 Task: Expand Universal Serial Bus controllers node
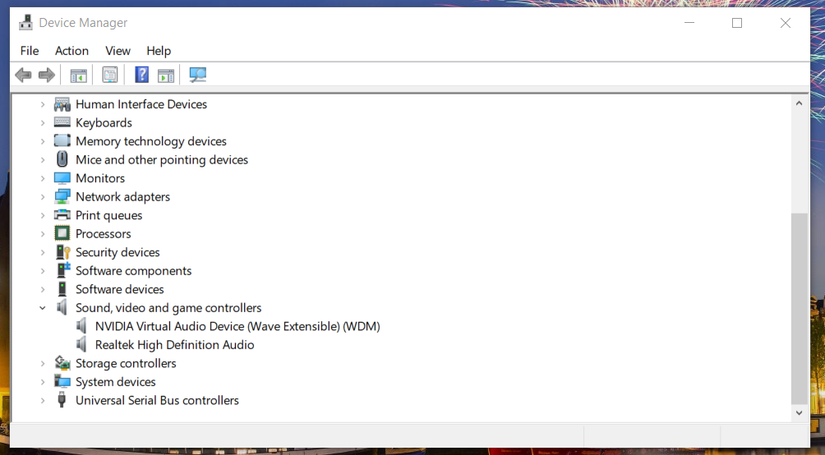pyautogui.click(x=43, y=400)
